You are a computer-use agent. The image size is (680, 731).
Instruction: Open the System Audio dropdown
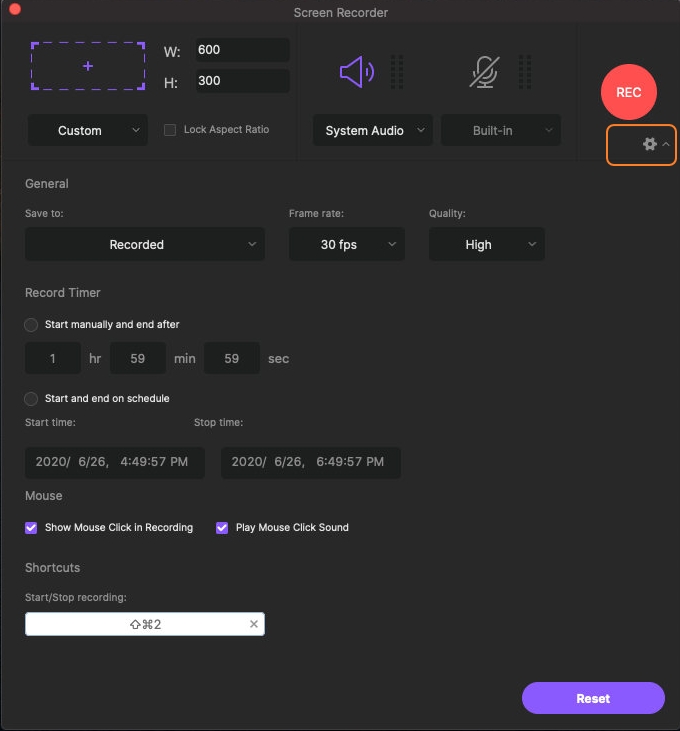(372, 130)
